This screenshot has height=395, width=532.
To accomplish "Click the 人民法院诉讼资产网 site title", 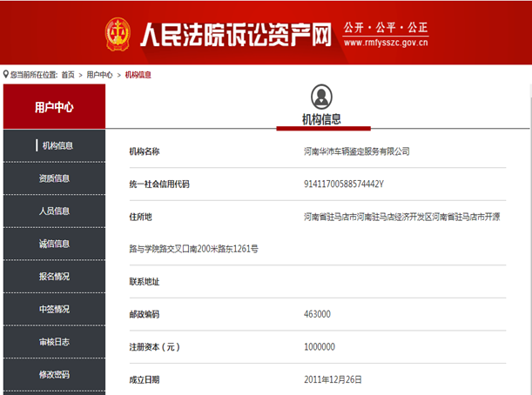I will [x=236, y=34].
